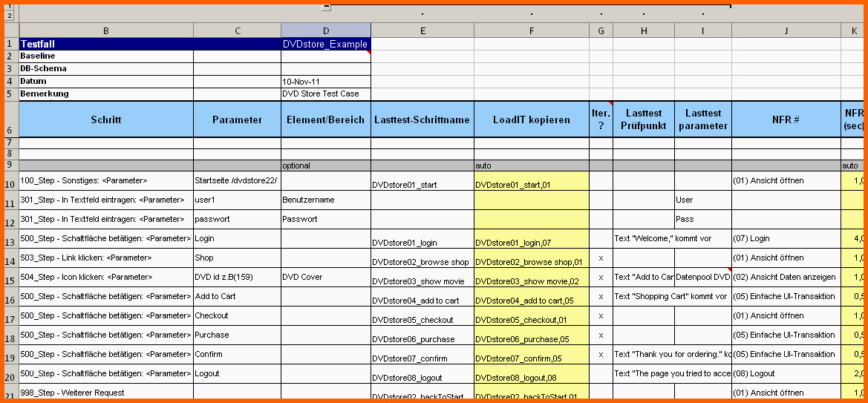Screen dimensions: 868x403
Task: Click the Element/Bereich header cell
Action: pos(326,119)
